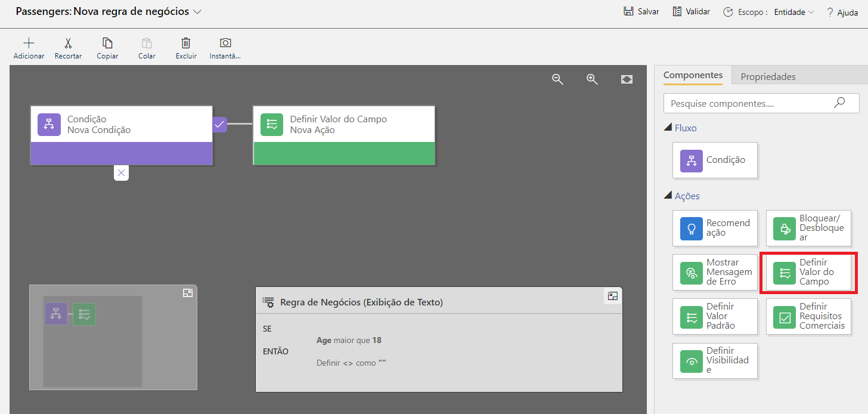Click the Pesquise componentes search field
The width and height of the screenshot is (868, 414).
[761, 103]
